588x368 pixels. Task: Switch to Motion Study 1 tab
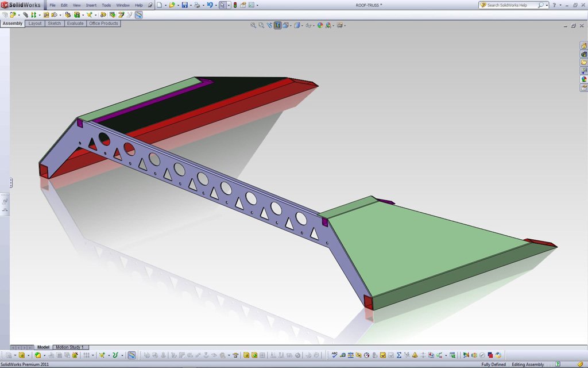click(x=70, y=347)
